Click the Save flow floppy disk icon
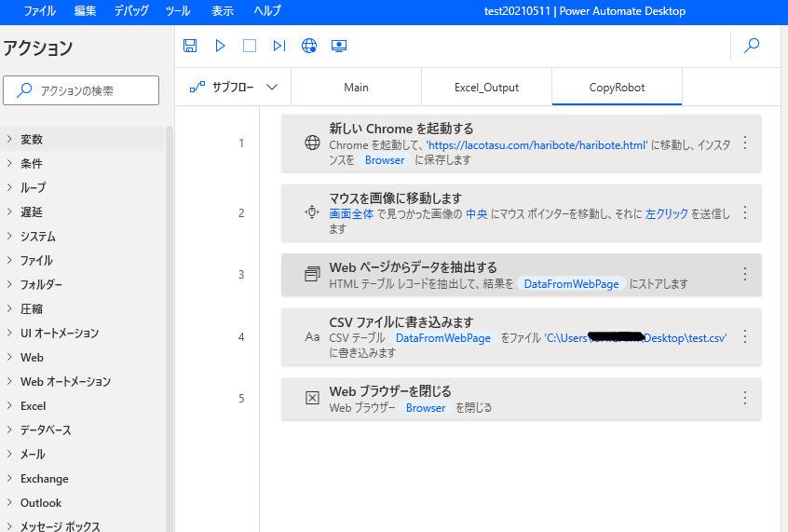 [190, 46]
